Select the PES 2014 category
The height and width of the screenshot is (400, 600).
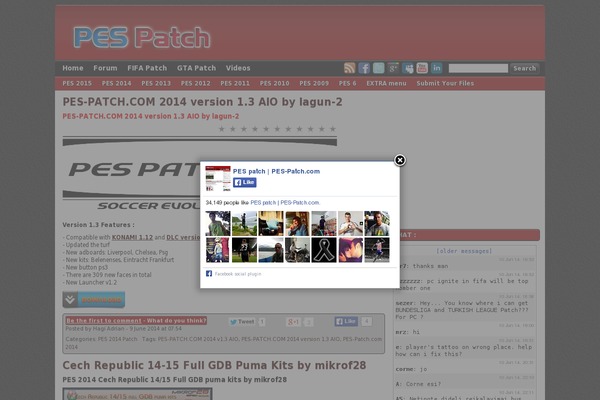pyautogui.click(x=116, y=83)
